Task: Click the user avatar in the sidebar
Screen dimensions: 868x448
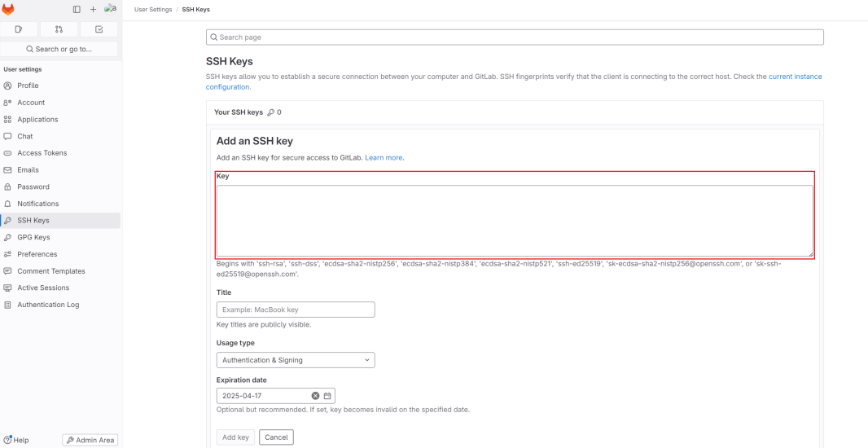Action: (111, 9)
